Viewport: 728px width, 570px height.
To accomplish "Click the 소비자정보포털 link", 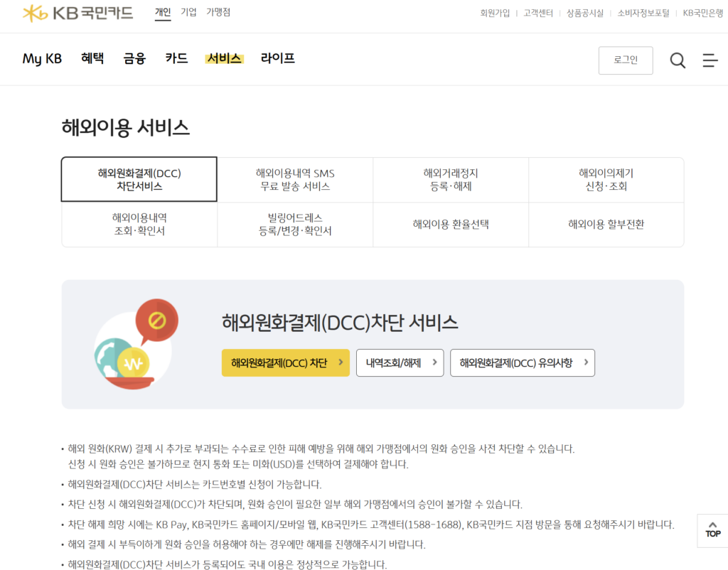I will [x=643, y=13].
